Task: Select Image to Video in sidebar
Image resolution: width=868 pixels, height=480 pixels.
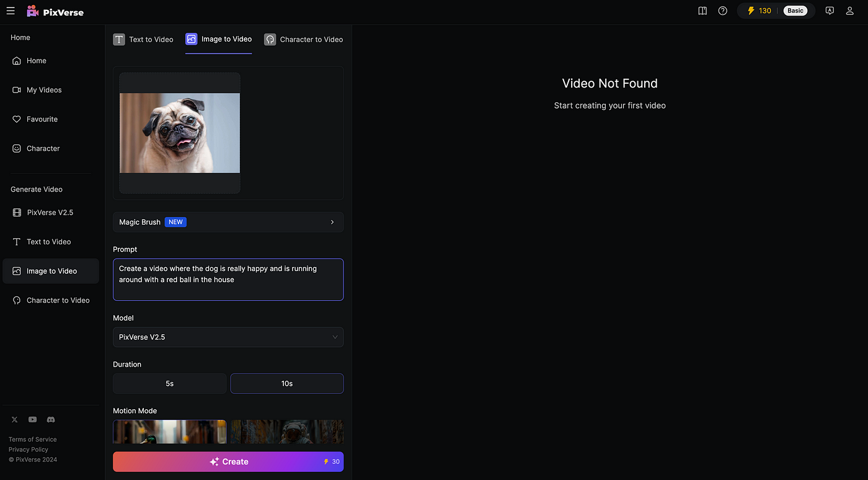Action: [50, 271]
